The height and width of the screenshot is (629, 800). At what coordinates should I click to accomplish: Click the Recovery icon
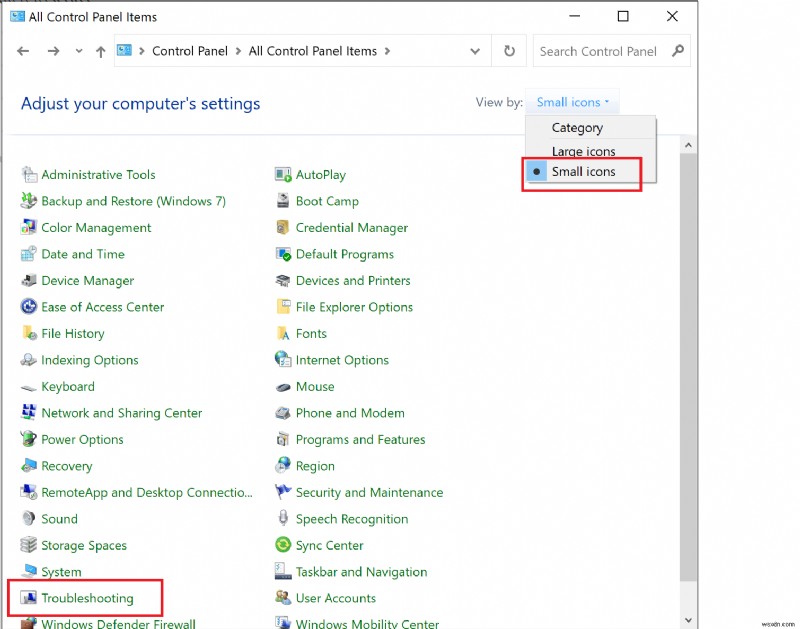29,465
